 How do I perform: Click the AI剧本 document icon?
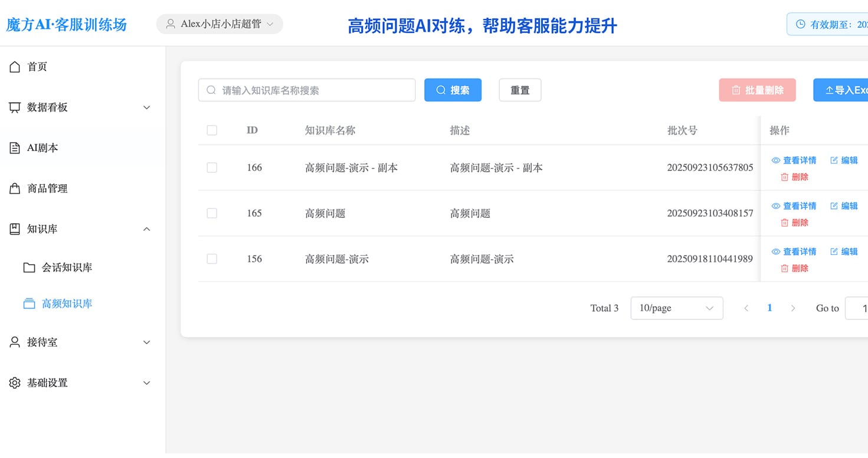(x=15, y=148)
